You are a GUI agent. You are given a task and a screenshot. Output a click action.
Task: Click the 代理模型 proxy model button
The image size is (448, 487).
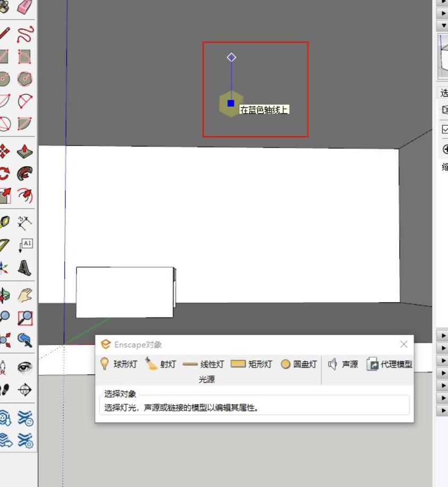[x=390, y=364]
